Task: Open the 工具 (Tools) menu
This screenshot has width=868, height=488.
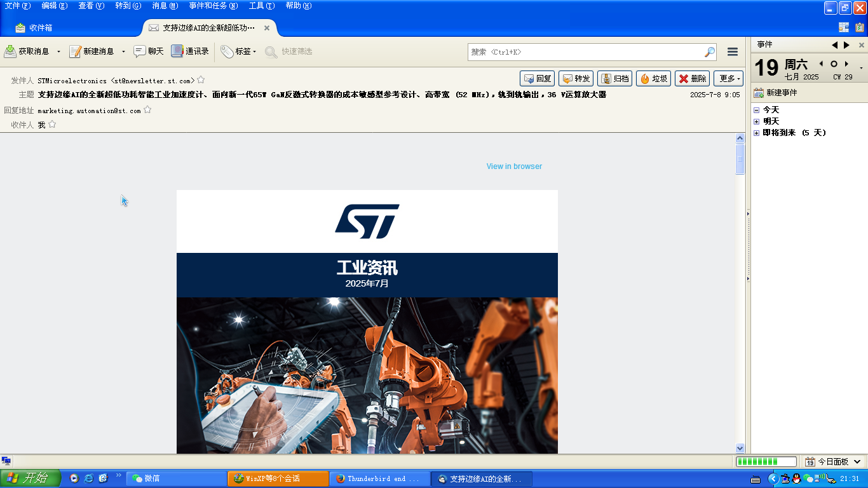Action: point(261,6)
